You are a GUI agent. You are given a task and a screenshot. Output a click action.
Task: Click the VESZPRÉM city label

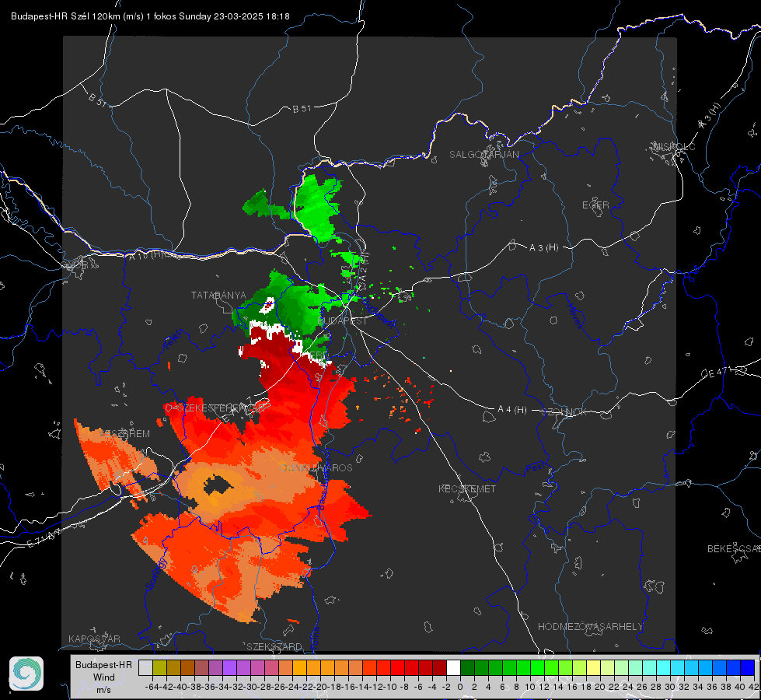coord(124,434)
